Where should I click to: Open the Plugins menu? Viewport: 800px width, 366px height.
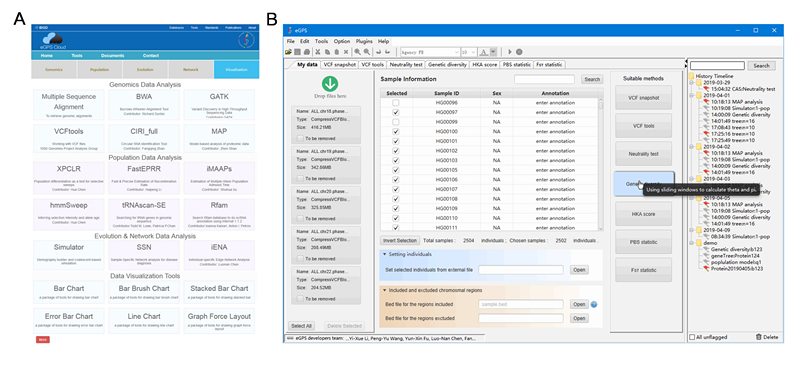point(364,41)
